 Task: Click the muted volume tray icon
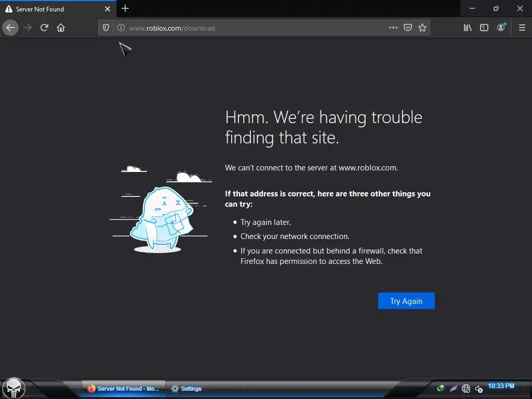[478, 389]
